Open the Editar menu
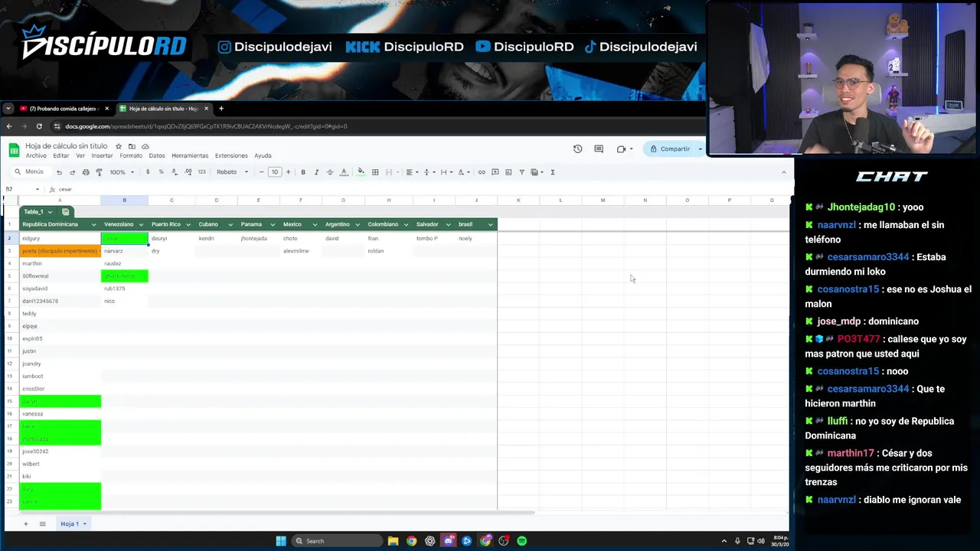This screenshot has height=551, width=980. pyautogui.click(x=61, y=156)
